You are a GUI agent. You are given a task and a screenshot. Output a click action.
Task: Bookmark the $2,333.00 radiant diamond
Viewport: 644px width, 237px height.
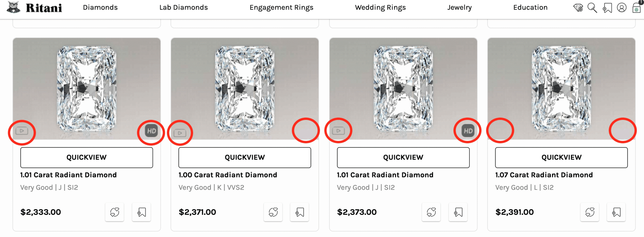(141, 212)
